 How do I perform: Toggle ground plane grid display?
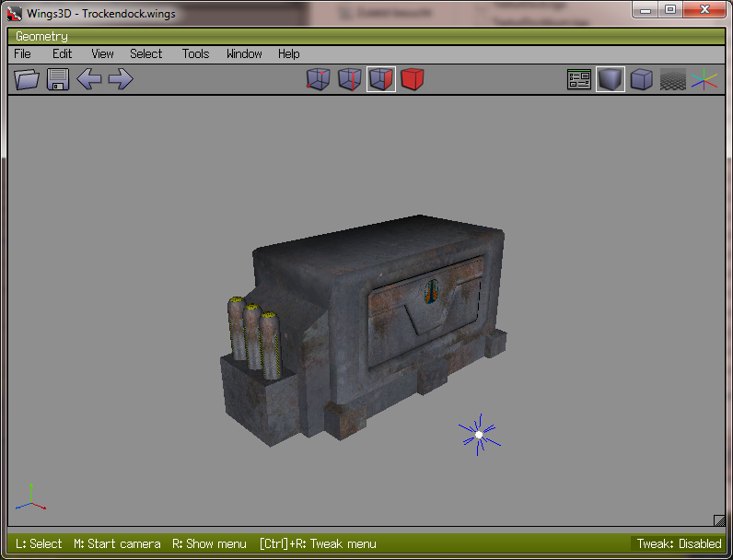pyautogui.click(x=673, y=80)
